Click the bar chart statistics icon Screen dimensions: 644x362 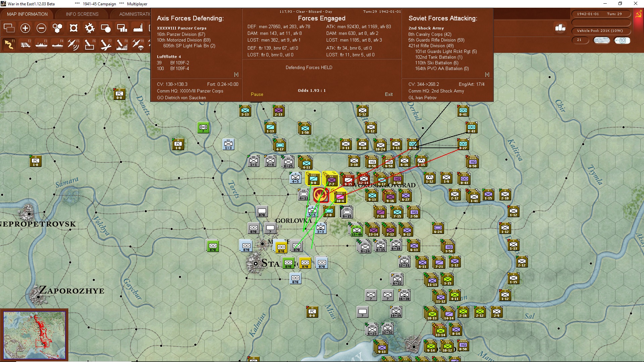(x=560, y=28)
